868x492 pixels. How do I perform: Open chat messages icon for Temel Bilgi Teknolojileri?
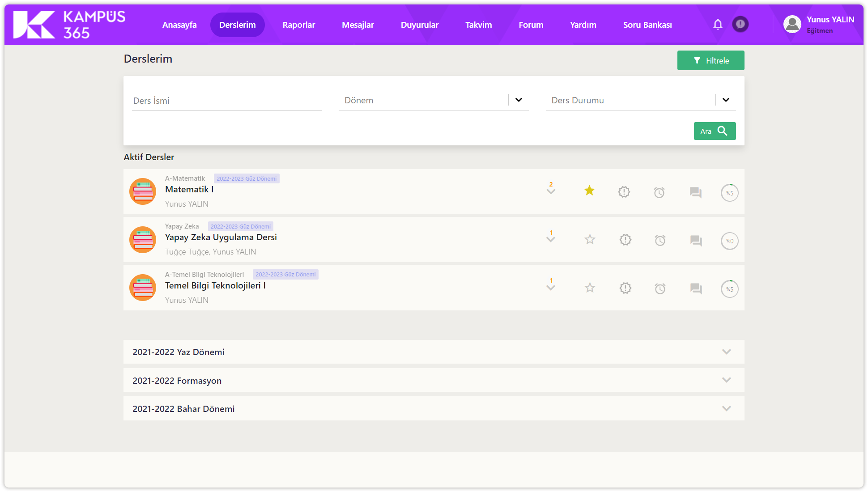click(x=696, y=288)
